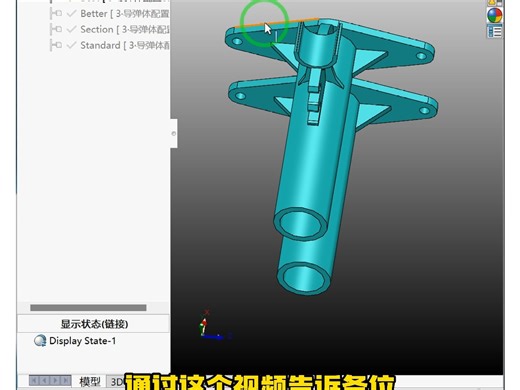Click the Display State-1 sphere icon
This screenshot has width=520, height=390.
point(40,341)
